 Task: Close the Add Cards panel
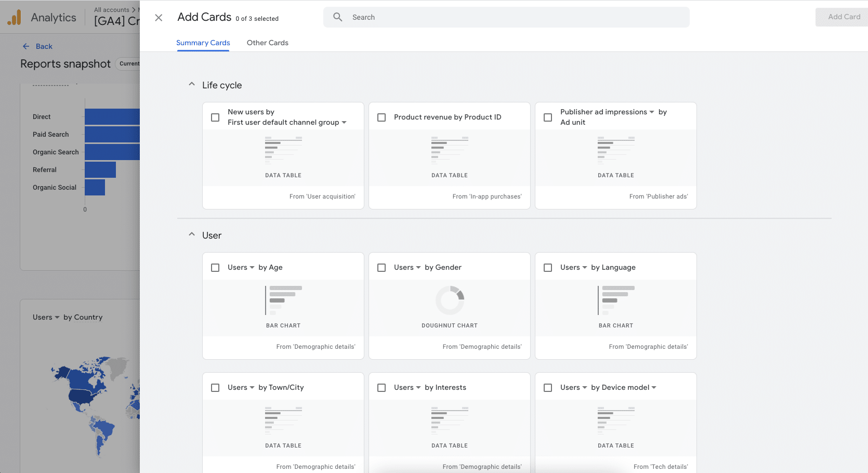coord(159,18)
